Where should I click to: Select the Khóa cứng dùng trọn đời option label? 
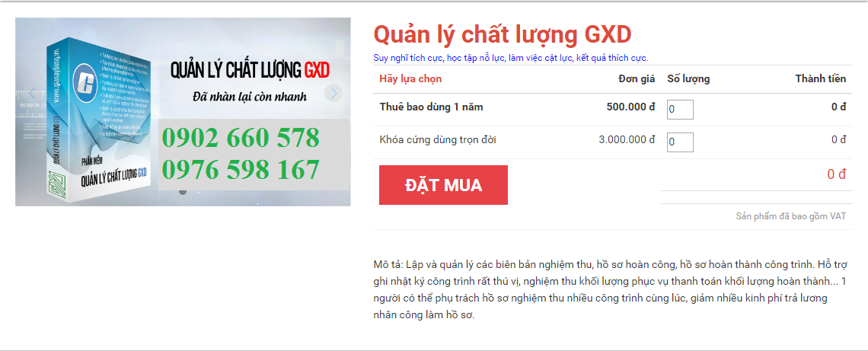click(x=437, y=140)
